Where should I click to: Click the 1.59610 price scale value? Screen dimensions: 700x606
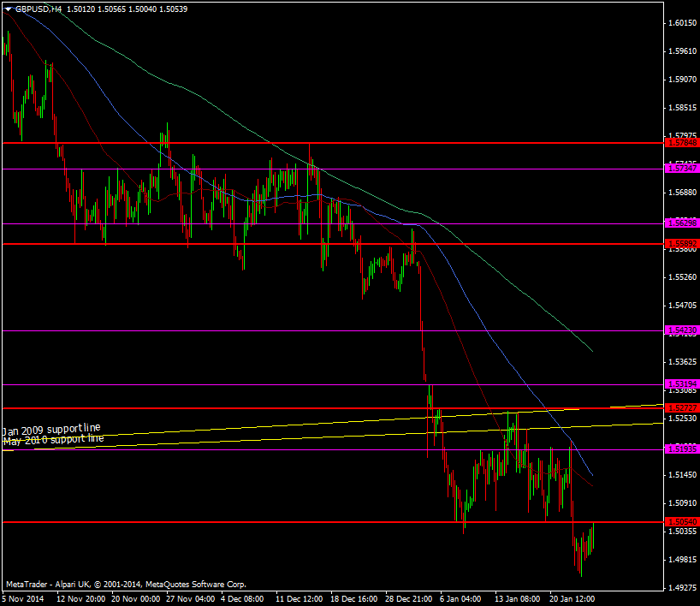[682, 51]
